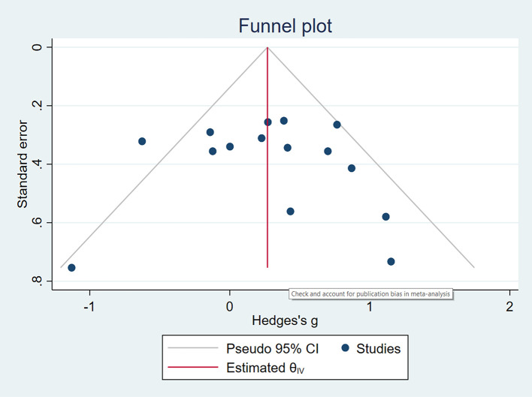Select the study dot at Hedges's g zero

[230, 146]
